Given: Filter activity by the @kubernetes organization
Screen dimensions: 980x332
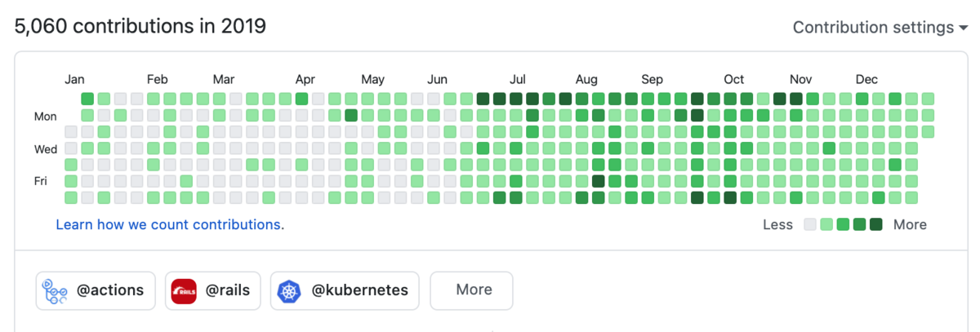Looking at the screenshot, I should tap(345, 290).
